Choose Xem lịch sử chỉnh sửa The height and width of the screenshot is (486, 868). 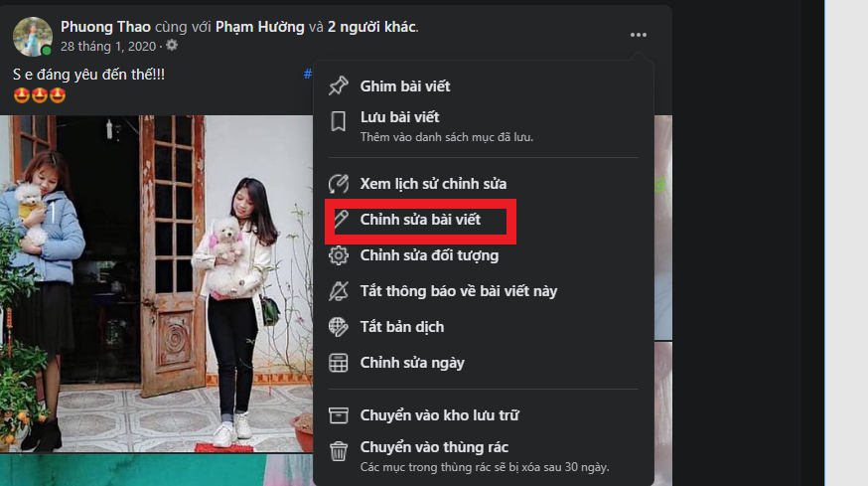coord(433,184)
